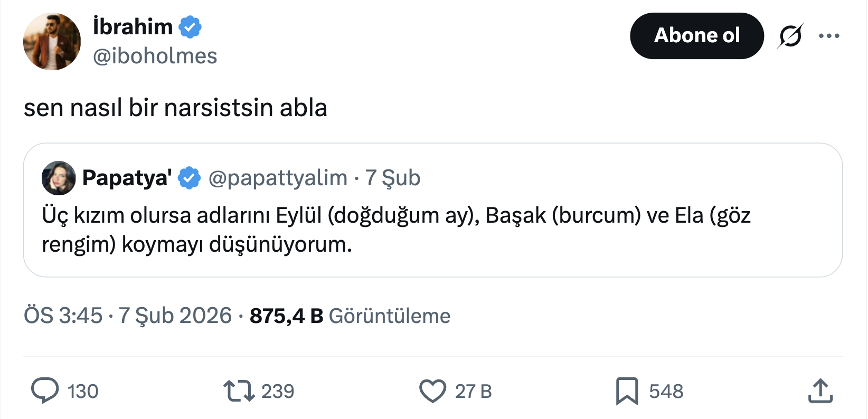The width and height of the screenshot is (868, 419).
Task: Open the @iboholmes handle link
Action: coord(155,56)
